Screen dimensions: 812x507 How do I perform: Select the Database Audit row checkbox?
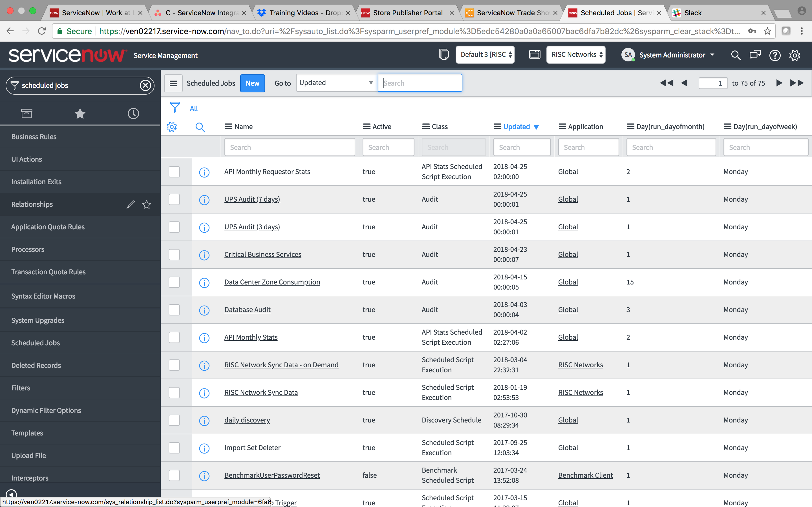pos(174,310)
